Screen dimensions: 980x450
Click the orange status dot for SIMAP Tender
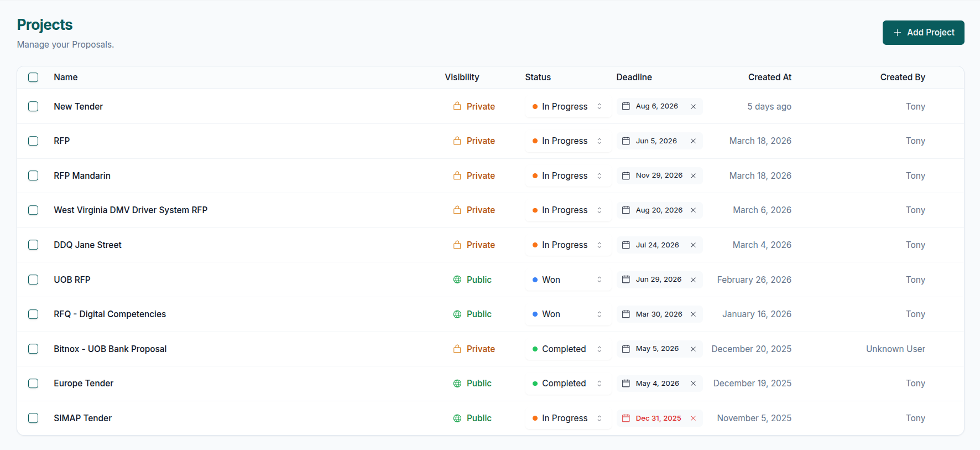click(535, 418)
